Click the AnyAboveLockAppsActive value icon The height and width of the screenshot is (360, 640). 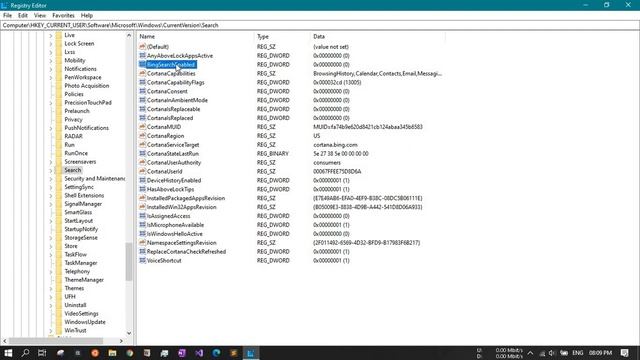click(x=142, y=56)
